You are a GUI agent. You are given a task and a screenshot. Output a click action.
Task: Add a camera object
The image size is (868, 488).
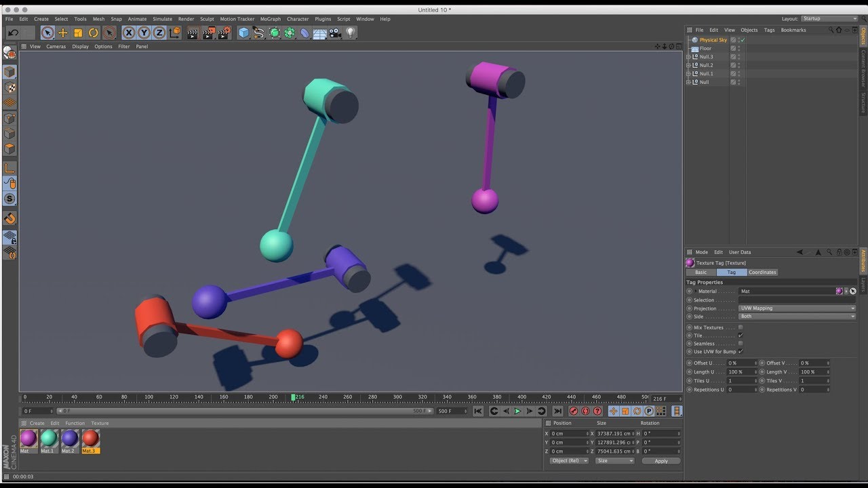[336, 33]
